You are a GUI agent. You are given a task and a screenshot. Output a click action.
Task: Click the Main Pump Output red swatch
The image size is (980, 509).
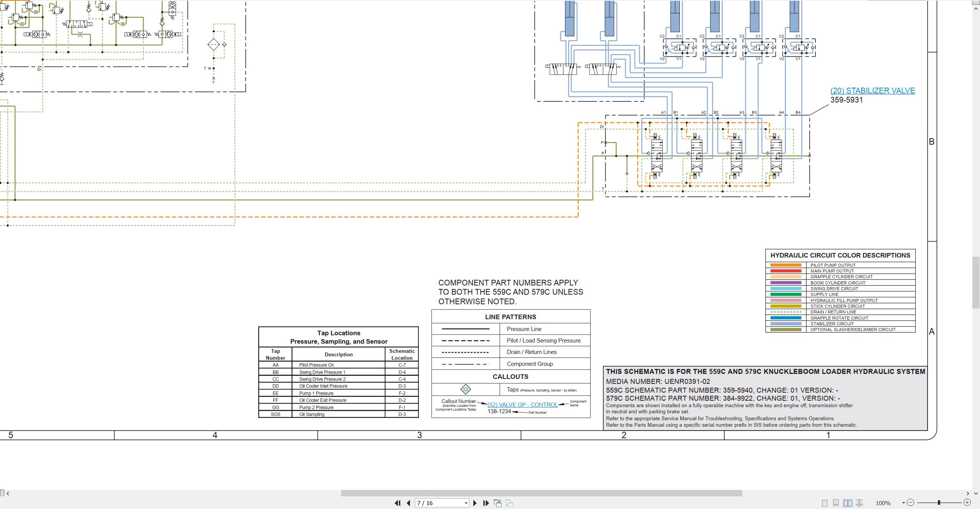[786, 271]
